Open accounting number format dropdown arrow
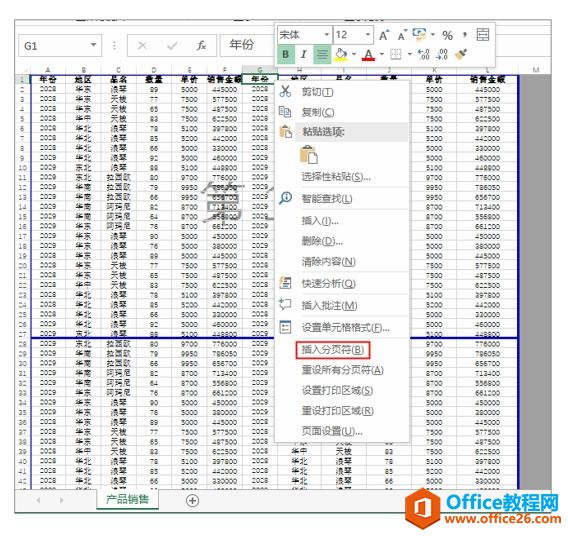568x536 pixels. tap(433, 35)
